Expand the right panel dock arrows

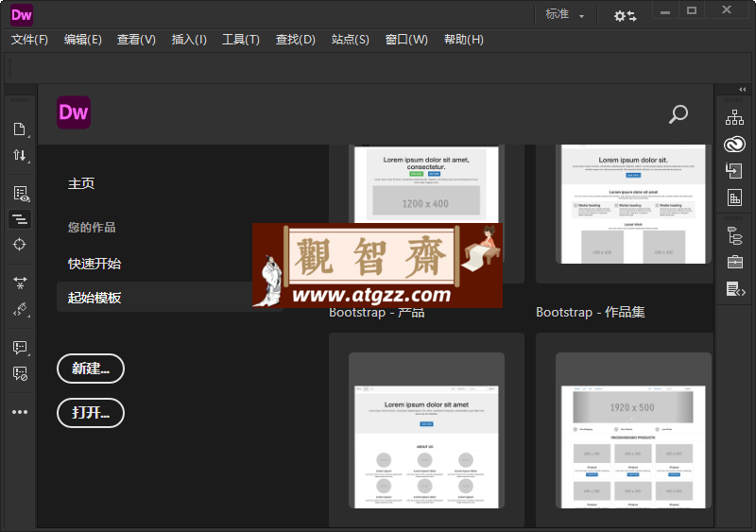click(742, 89)
